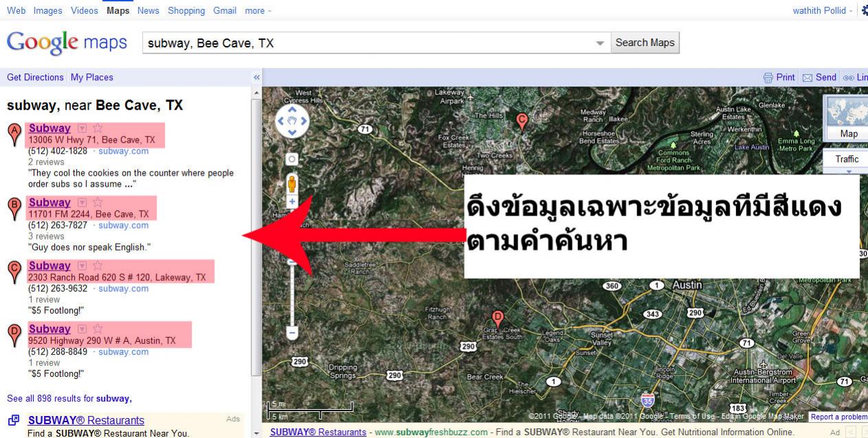868x438 pixels.
Task: Open '2 reviews' for the Hwy 71 Subway
Action: coord(46,162)
